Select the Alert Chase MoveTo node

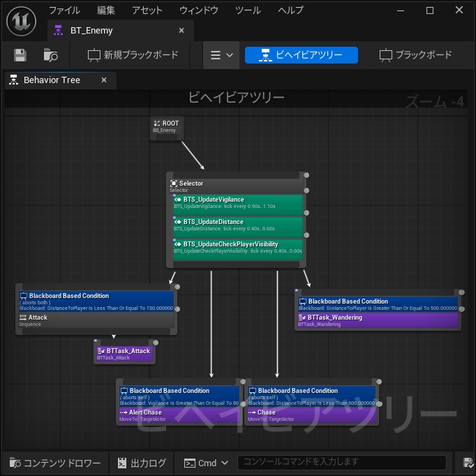pos(179,415)
